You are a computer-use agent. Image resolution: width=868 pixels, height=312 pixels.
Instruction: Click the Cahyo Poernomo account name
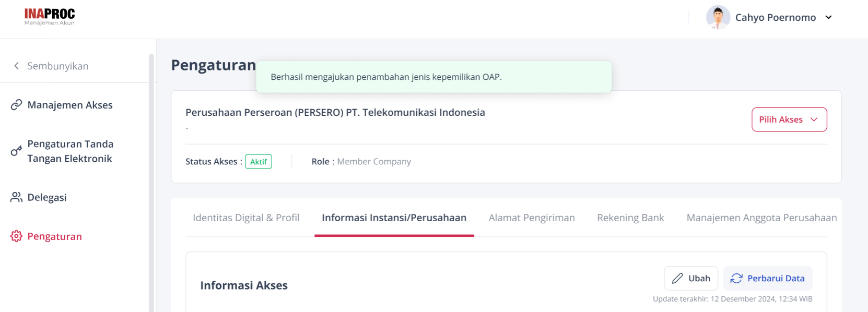[x=776, y=17]
